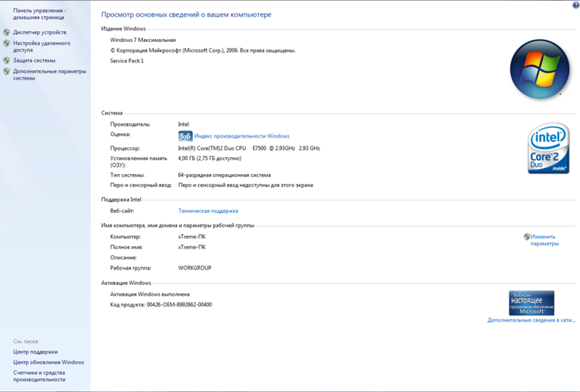The image size is (580, 392).
Task: Follow the Техническая поддержка link
Action: click(208, 211)
